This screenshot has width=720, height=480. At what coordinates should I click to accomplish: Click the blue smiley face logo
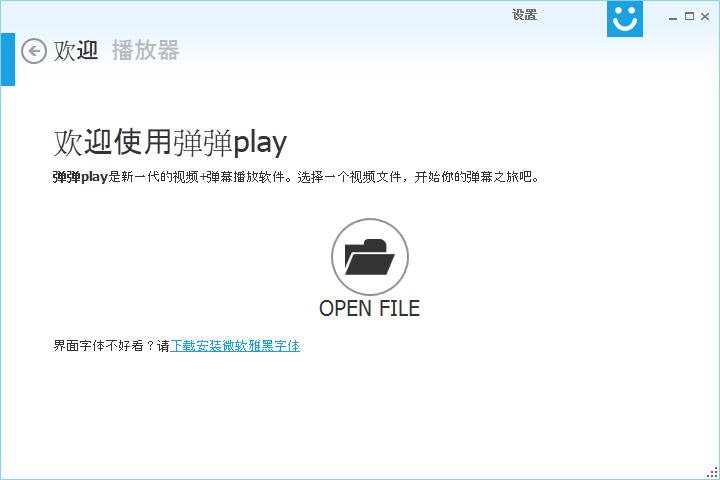pos(624,19)
